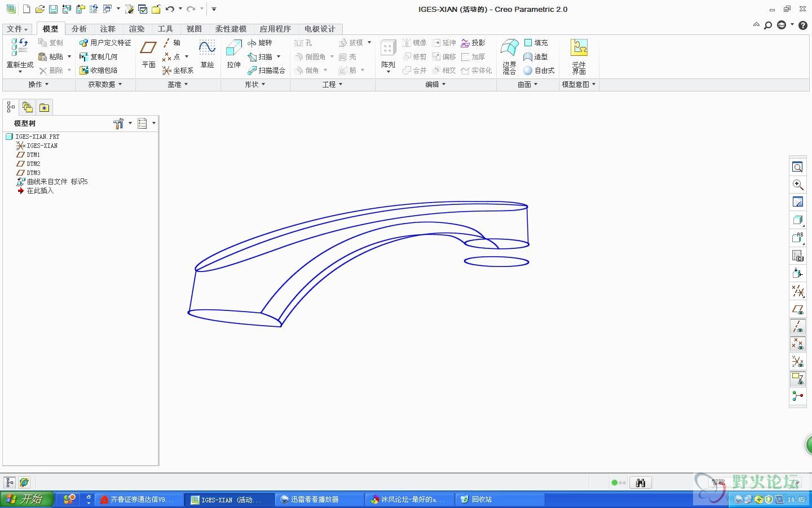Switch to the Annotate (注释) tab
This screenshot has height=508, width=812.
pyautogui.click(x=108, y=29)
